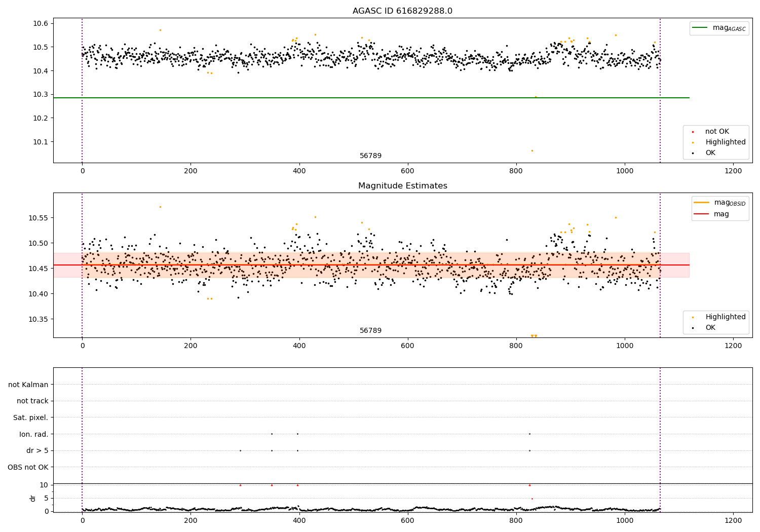Click the 'Sat. pixel.' row label
Image resolution: width=760 pixels, height=532 pixels.
(31, 417)
